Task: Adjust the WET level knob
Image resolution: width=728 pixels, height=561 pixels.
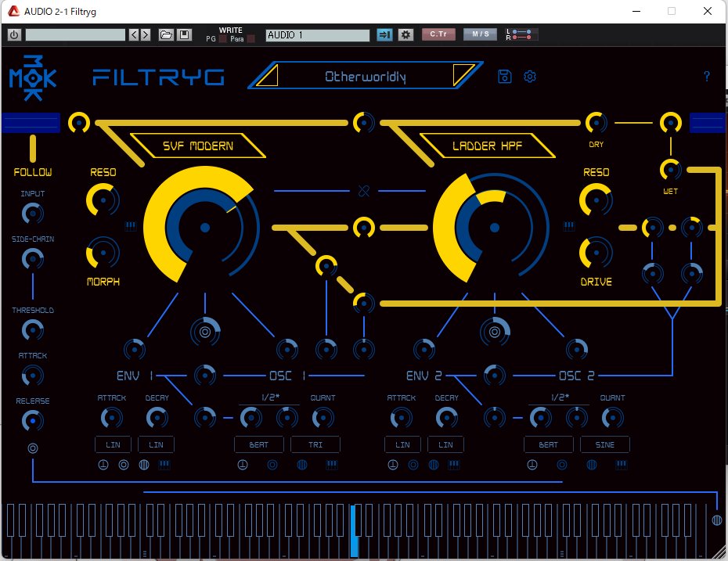Action: click(x=671, y=170)
